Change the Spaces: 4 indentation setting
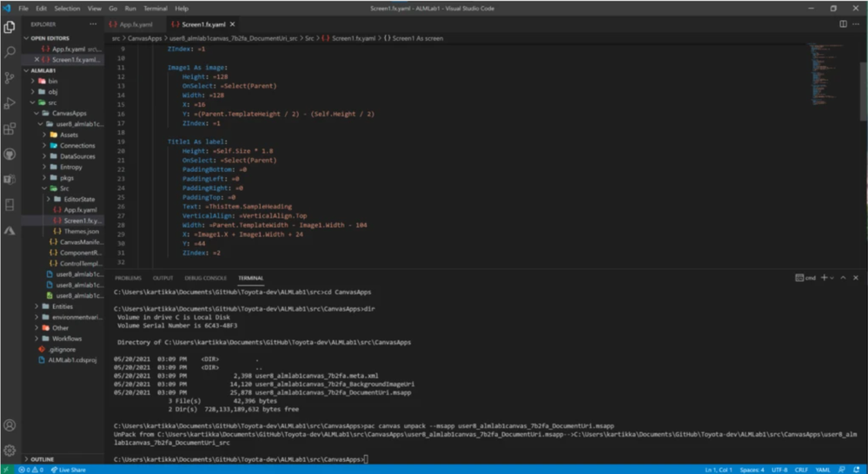The image size is (868, 474). pyautogui.click(x=752, y=470)
